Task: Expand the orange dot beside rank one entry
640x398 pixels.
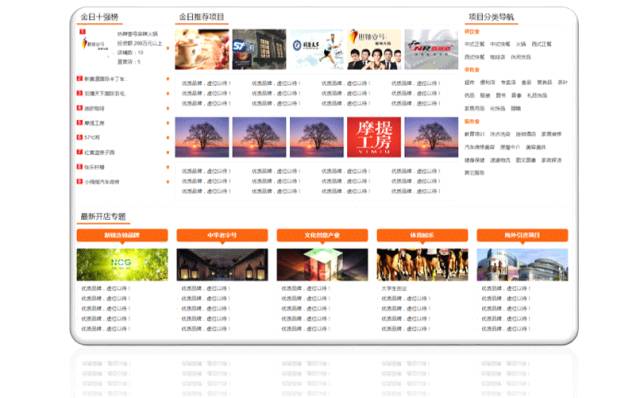Action: [167, 48]
